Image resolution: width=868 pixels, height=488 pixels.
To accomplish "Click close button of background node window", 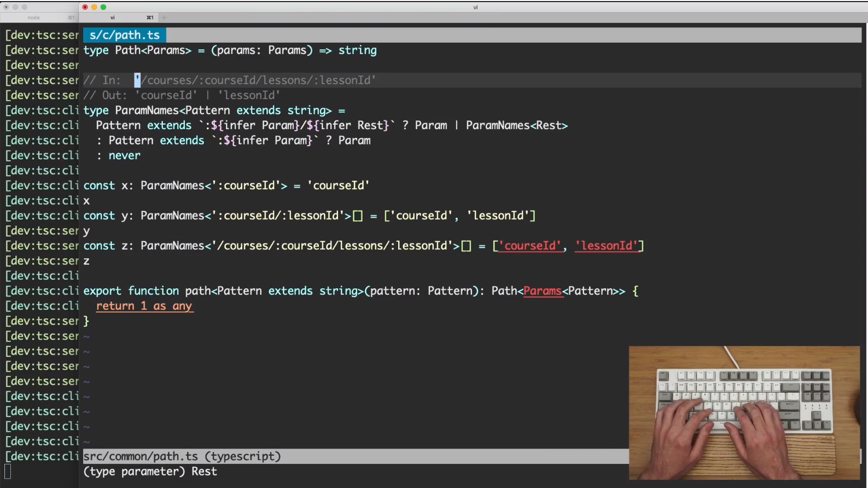I will click(7, 7).
